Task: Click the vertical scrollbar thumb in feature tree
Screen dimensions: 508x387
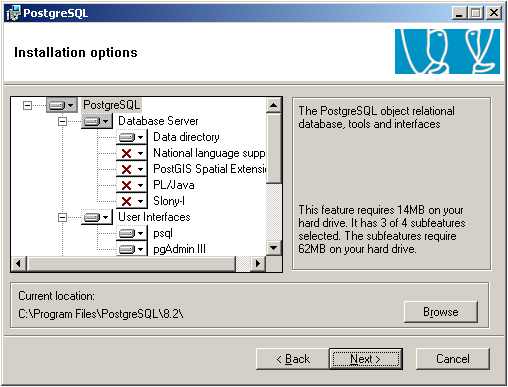Action: (x=274, y=148)
